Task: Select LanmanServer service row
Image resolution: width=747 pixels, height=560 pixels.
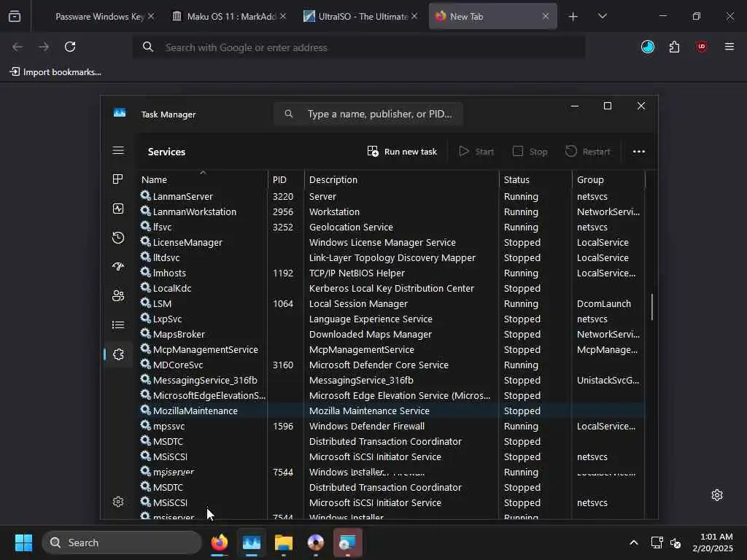Action: (391, 196)
